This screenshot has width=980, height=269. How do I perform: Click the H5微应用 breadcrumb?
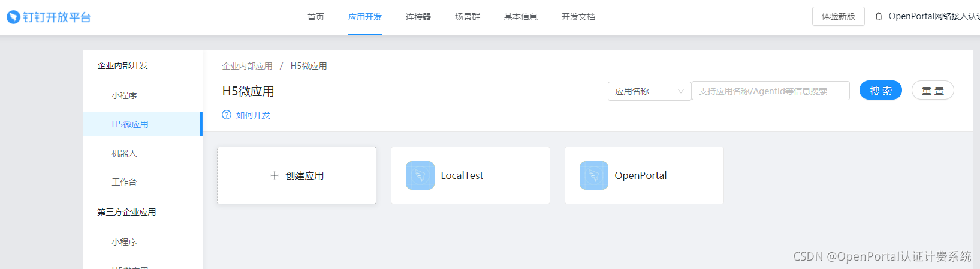pyautogui.click(x=309, y=66)
